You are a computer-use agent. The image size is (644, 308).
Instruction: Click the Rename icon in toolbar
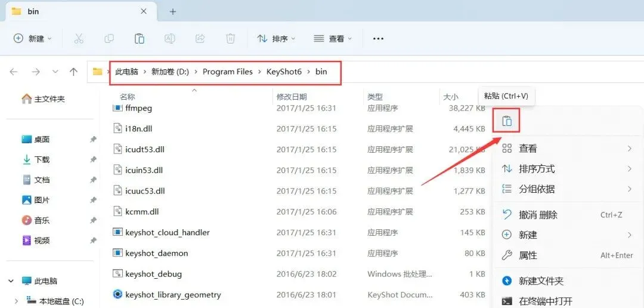(169, 39)
